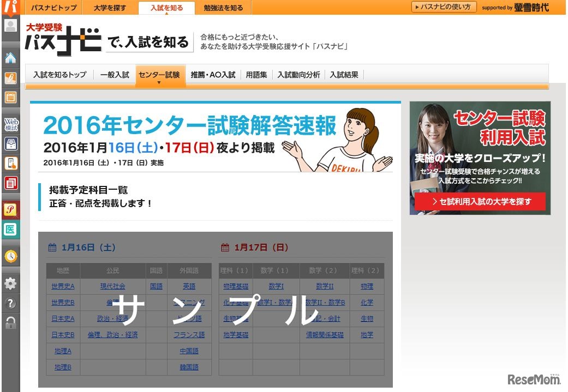
Task: Select the pencil edit icon in the sidebar
Action: [x=10, y=78]
